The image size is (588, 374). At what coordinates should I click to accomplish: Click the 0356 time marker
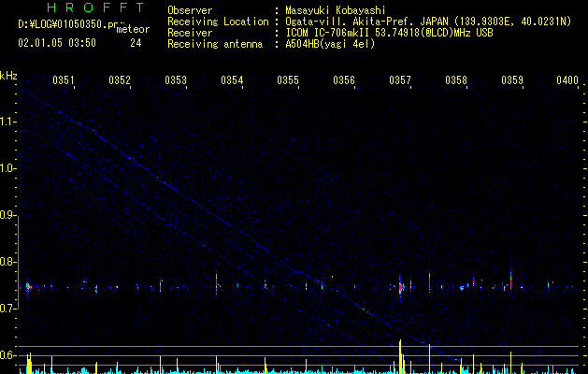[344, 80]
